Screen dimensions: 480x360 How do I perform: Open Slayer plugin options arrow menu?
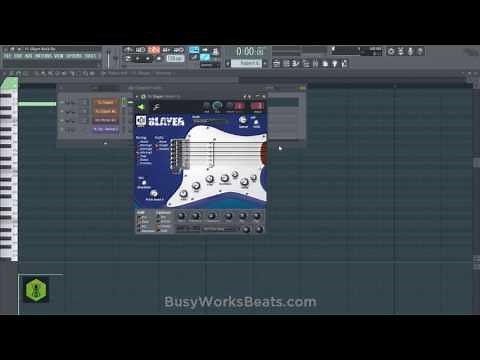click(x=137, y=96)
